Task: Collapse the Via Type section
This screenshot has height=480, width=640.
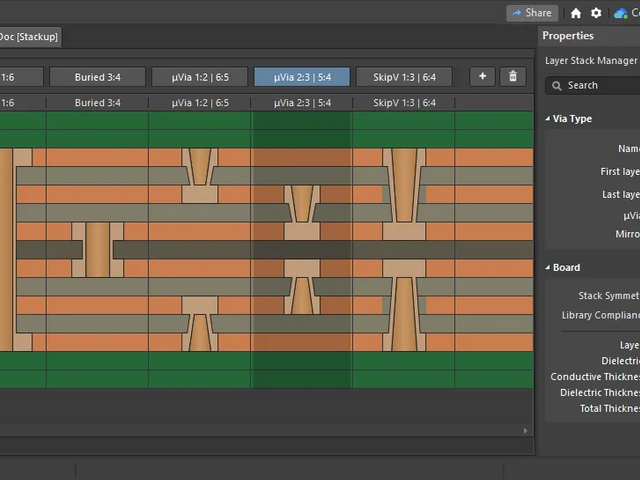Action: click(x=548, y=119)
